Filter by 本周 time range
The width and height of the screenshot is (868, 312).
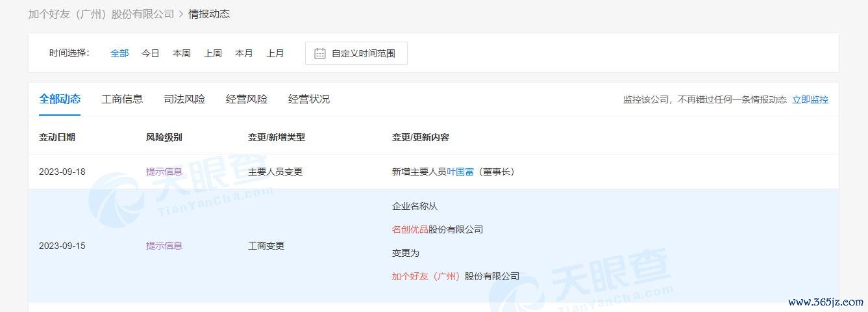182,53
